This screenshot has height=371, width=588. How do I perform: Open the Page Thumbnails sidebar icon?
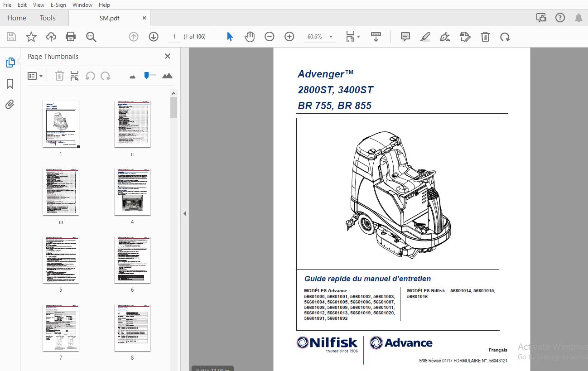(x=10, y=63)
